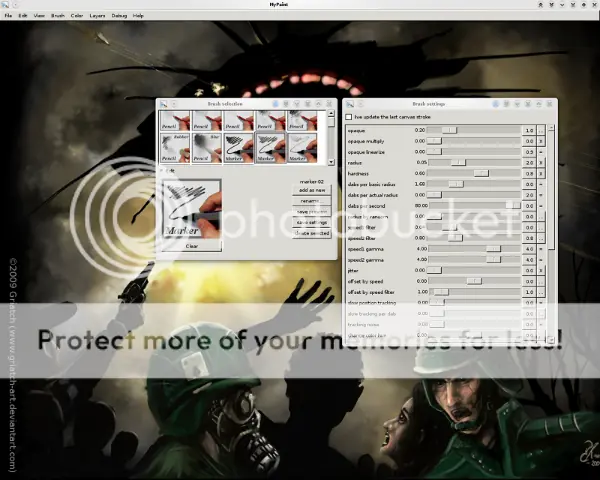Screen dimensions: 600x480
Task: Click window menu icon of Brush settings window
Action: (x=350, y=104)
